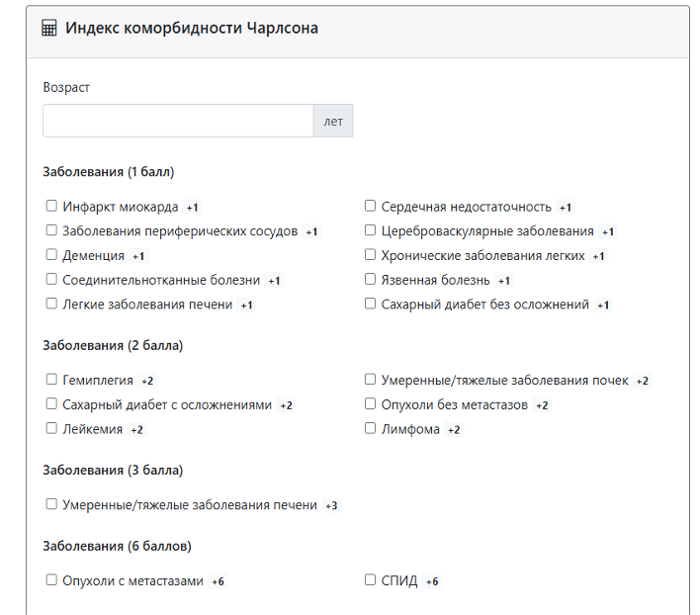This screenshot has height=615, width=700.
Task: Enable the Сердечная недостаточность checkbox
Action: pyautogui.click(x=370, y=206)
